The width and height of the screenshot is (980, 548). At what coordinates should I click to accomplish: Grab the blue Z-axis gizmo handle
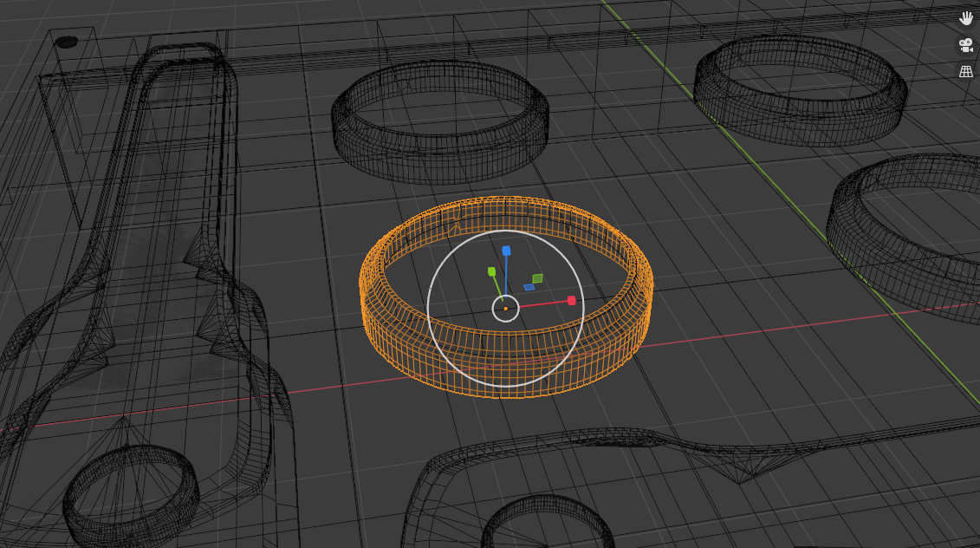[506, 251]
